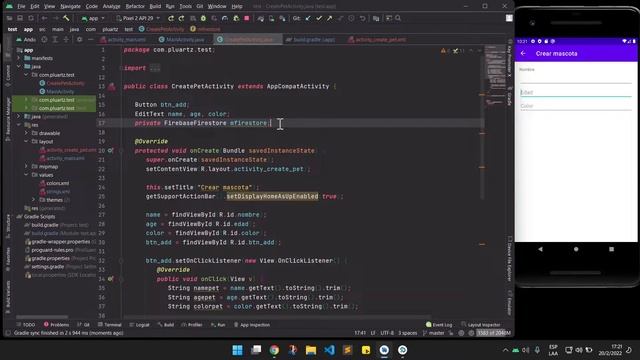Screen dimensions: 640x360
Task: Tap the emulator Home circle navigation button
Action: (x=576, y=249)
